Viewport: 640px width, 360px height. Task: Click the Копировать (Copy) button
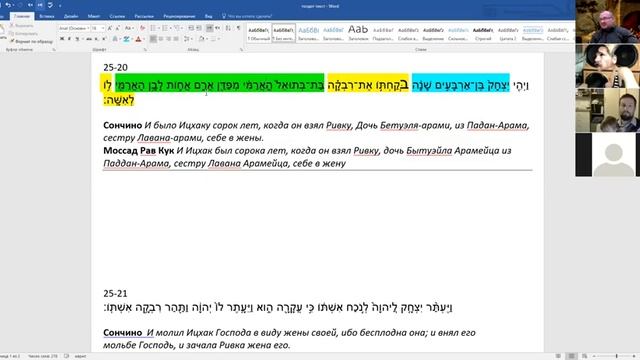tap(24, 33)
